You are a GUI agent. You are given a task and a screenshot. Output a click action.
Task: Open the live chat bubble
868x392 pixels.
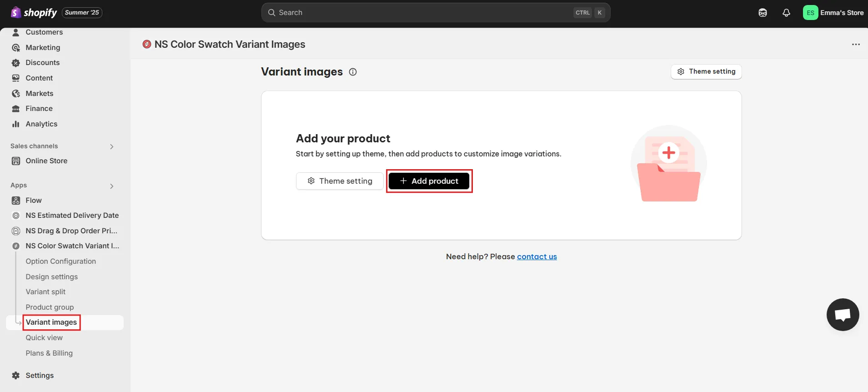coord(843,315)
